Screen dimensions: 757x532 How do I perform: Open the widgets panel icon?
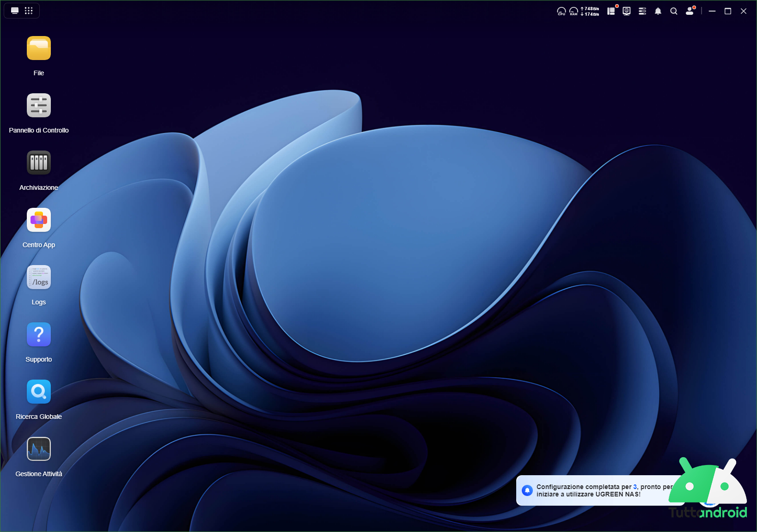[x=611, y=11]
